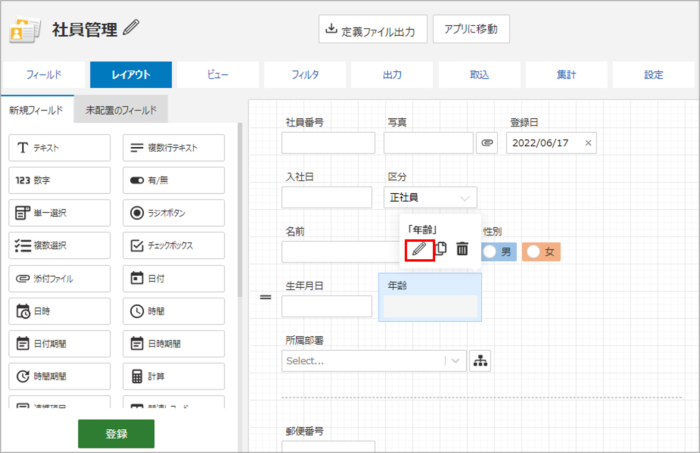This screenshot has height=453, width=700.
Task: Switch to the フィールド tab
Action: pos(44,75)
